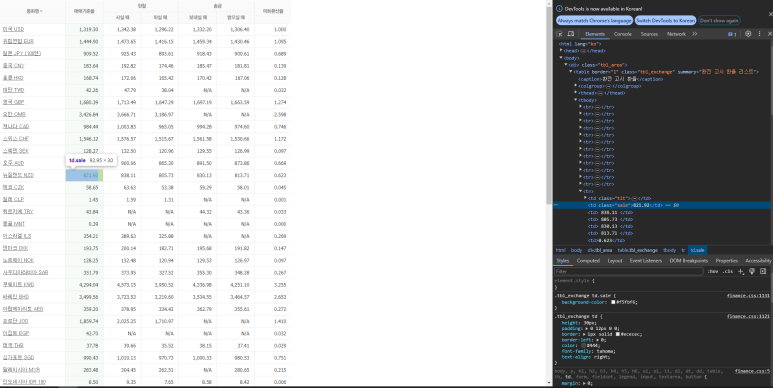Viewport: 773px width, 388px height.
Task: Select table.tbl_exchange breadcrumb
Action: point(637,250)
